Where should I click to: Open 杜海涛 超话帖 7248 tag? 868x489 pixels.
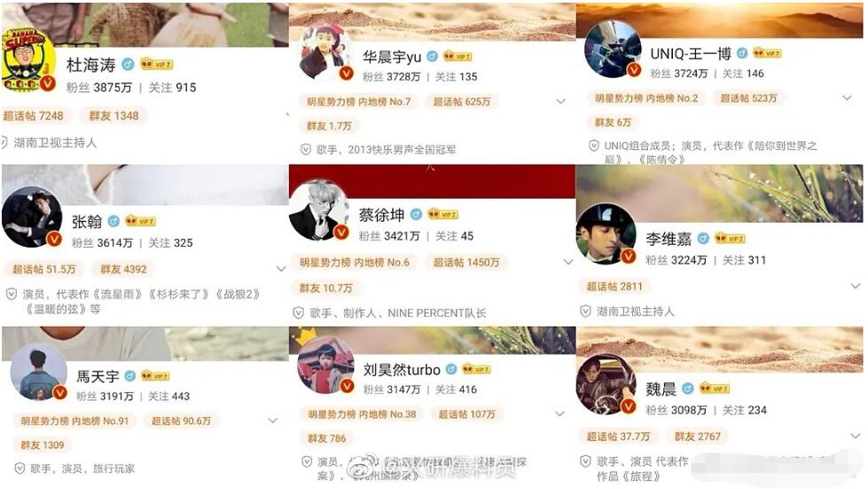point(32,115)
